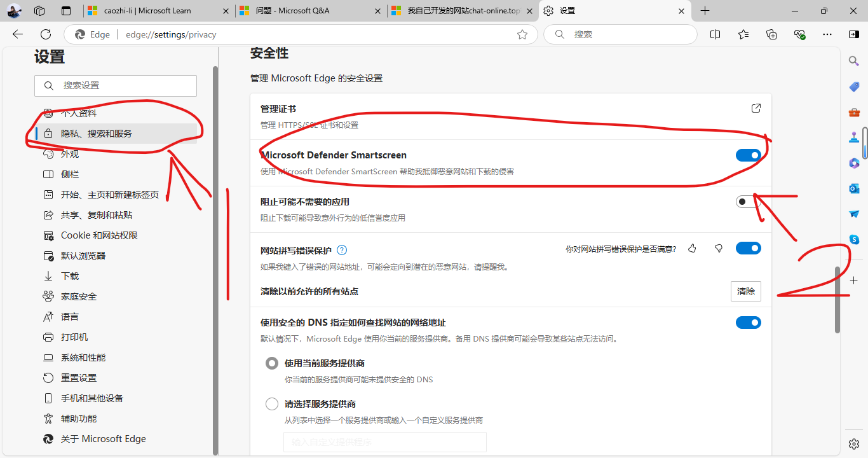Open 辅助功能 settings section
The width and height of the screenshot is (868, 458).
tap(116, 419)
